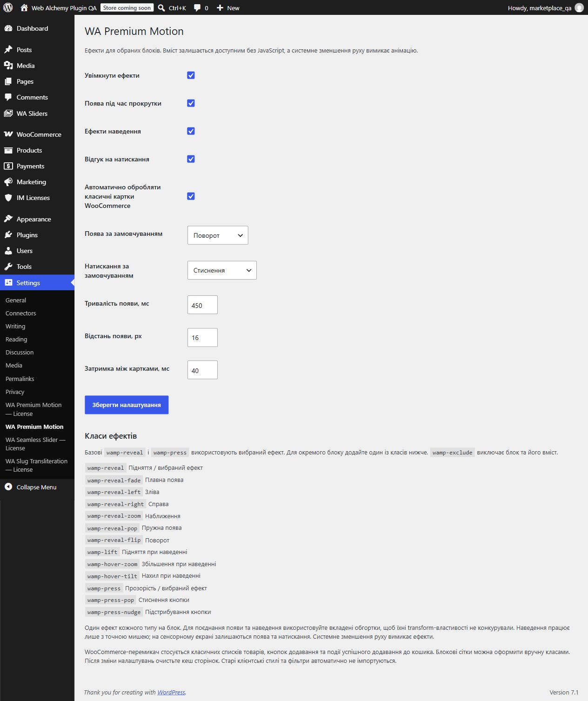Click the Pages icon in sidebar

coord(8,81)
